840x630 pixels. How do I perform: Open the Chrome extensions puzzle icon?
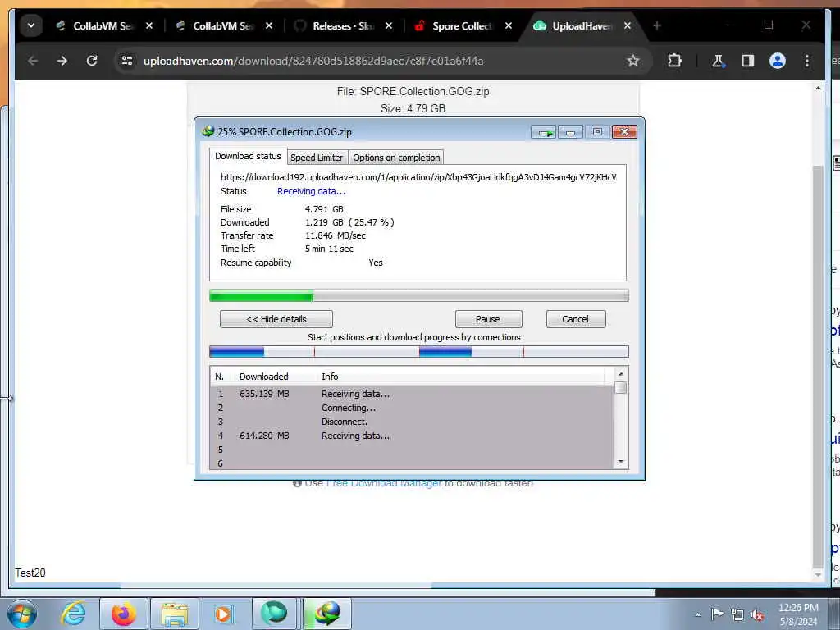click(674, 61)
